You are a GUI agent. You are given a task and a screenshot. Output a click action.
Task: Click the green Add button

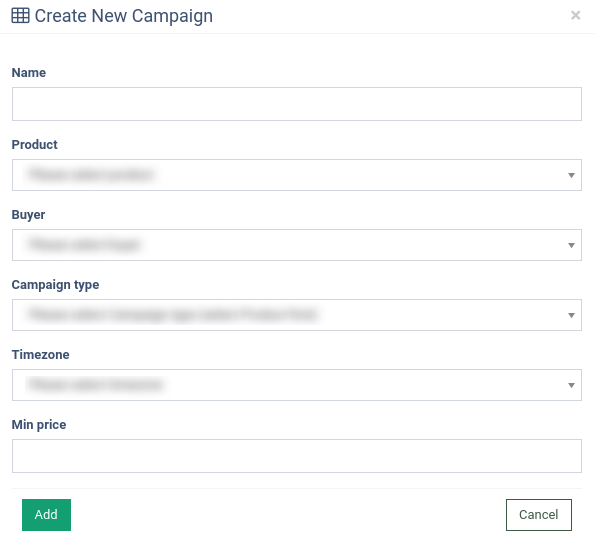pos(46,515)
